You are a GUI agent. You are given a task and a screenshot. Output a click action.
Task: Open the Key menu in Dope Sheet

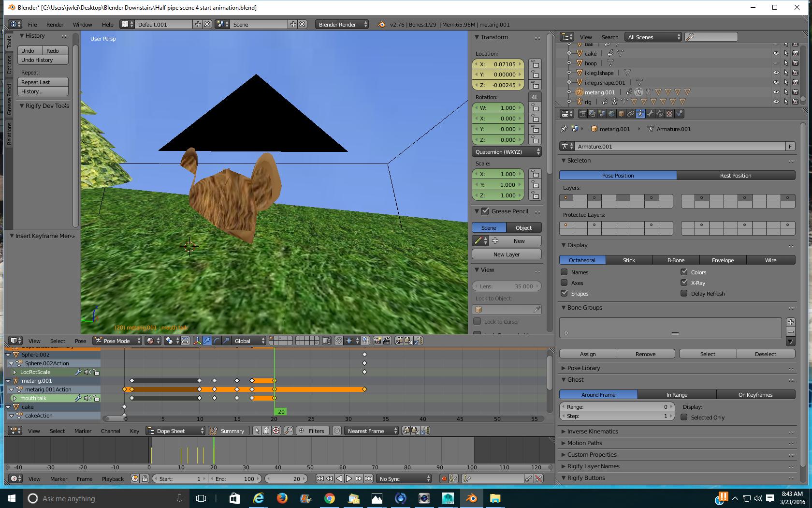(134, 431)
